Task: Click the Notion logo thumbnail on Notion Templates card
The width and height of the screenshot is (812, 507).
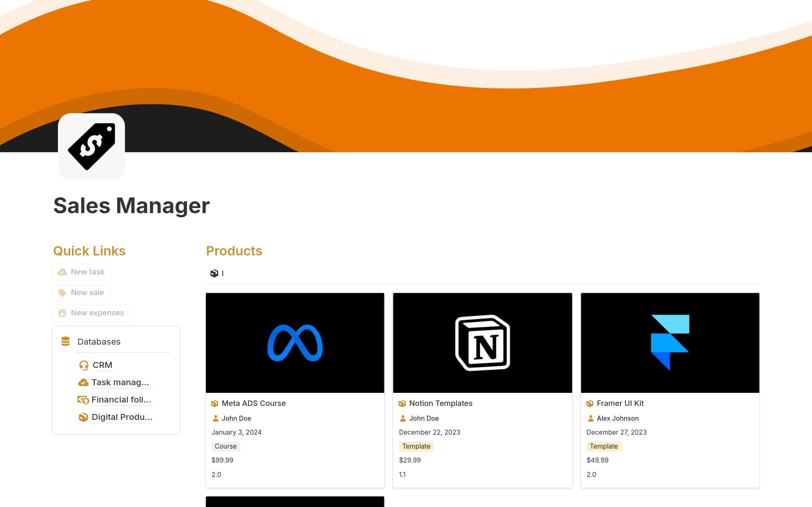Action: 482,343
